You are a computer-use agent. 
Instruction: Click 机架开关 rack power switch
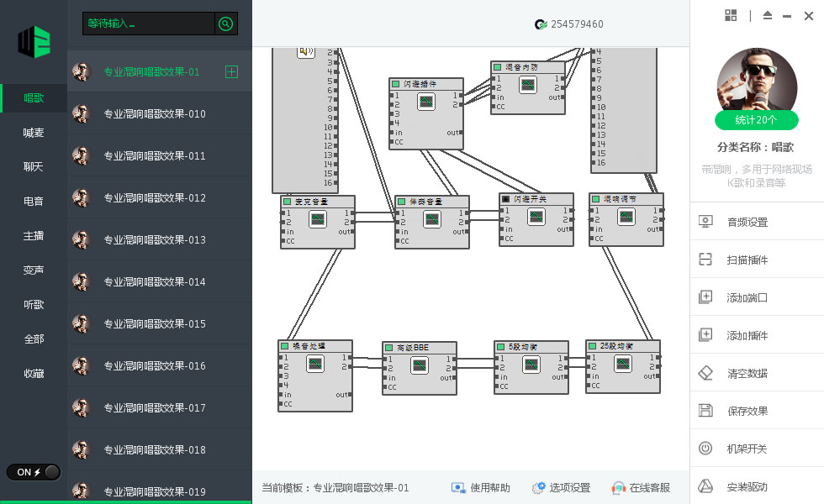pos(757,449)
